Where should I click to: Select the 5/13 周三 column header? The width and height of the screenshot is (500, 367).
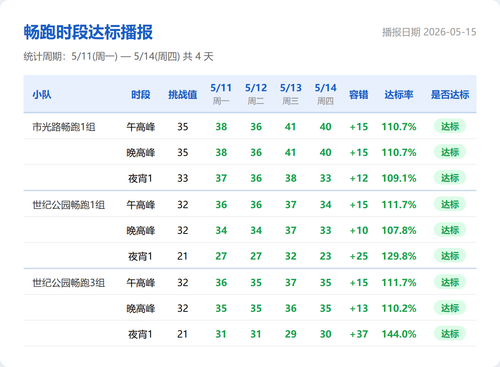pos(291,94)
